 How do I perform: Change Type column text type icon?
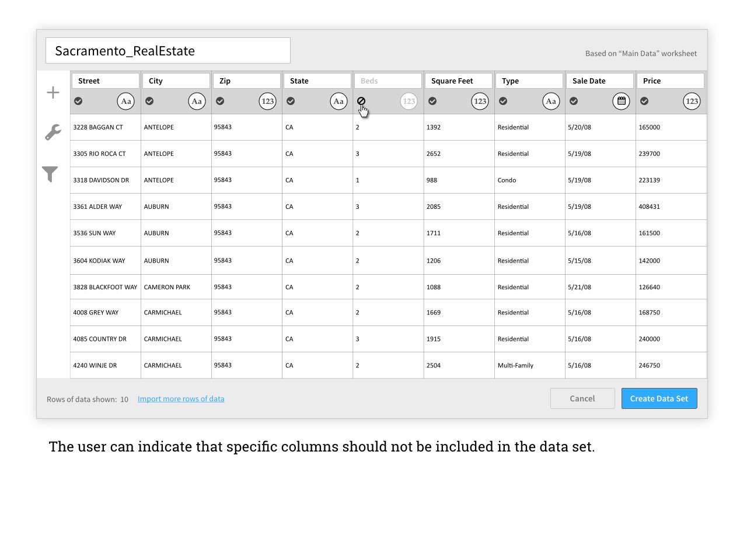[551, 101]
